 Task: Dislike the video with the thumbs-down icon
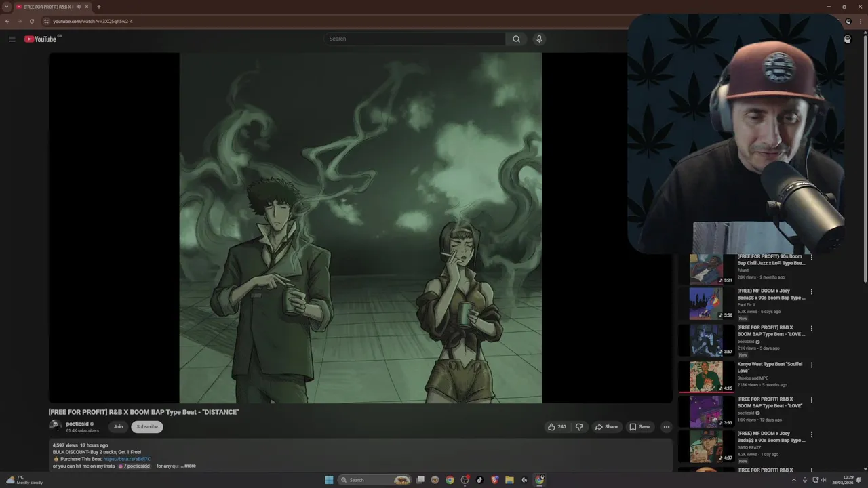coord(579,427)
